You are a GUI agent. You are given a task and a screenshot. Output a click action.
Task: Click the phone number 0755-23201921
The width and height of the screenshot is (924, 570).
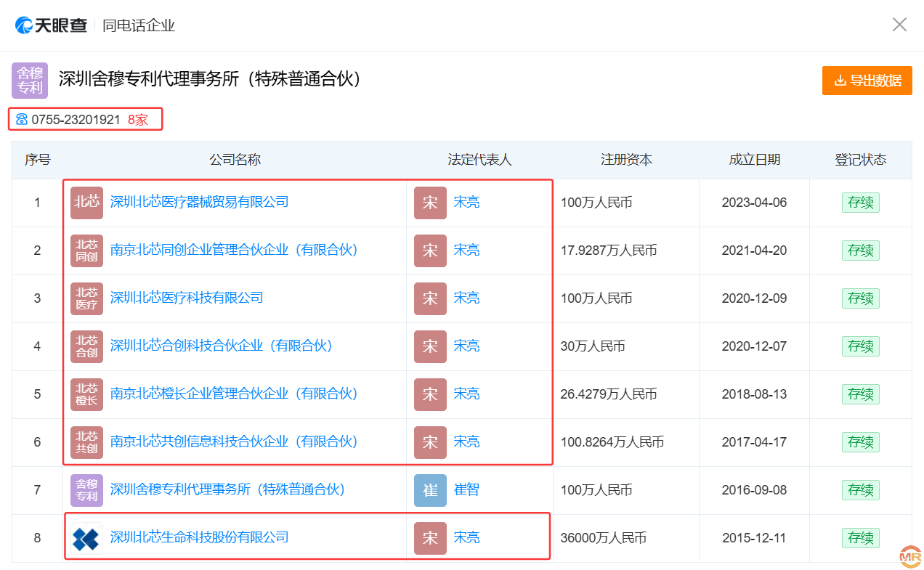pos(76,120)
